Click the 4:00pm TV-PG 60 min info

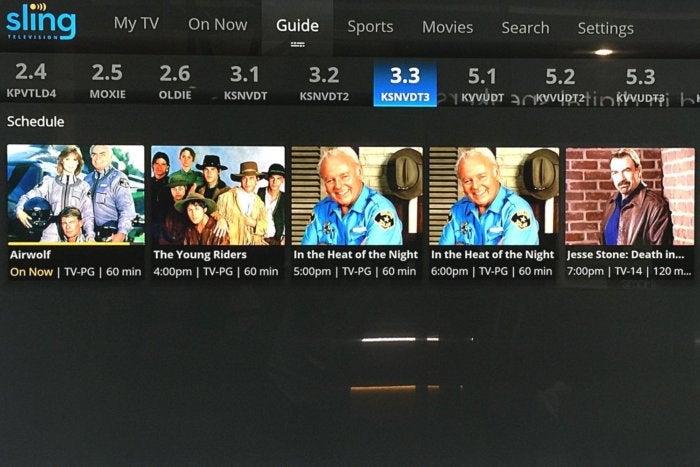tap(216, 271)
